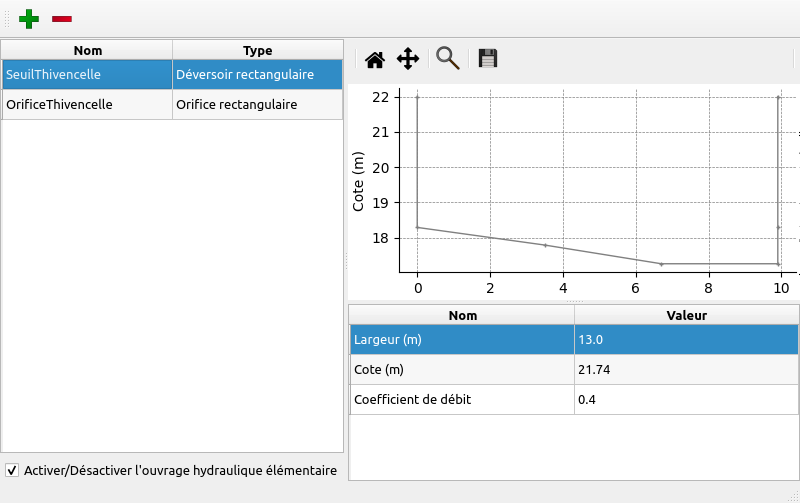Click the Valeur column header
800x503 pixels.
(x=686, y=315)
